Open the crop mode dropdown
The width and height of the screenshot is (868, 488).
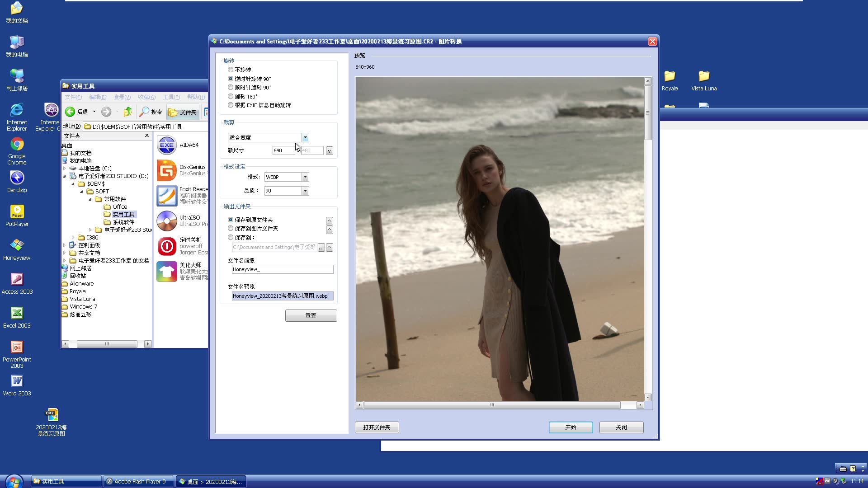tap(305, 138)
